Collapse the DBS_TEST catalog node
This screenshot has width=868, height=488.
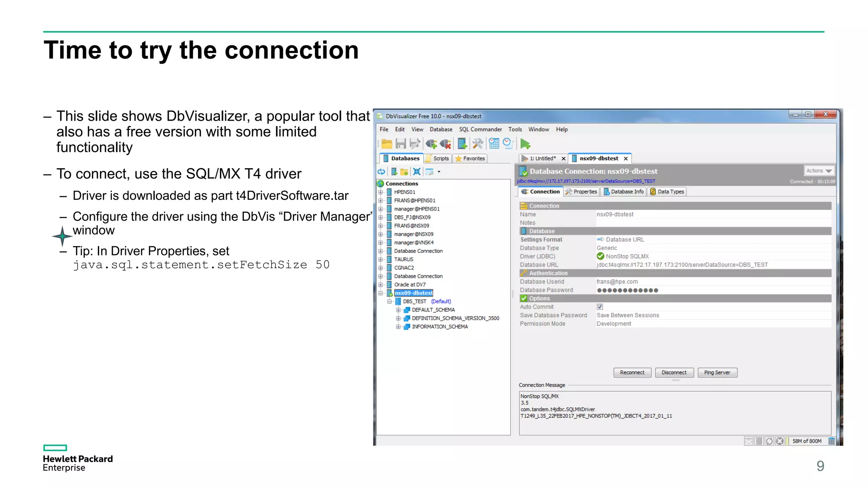coord(389,302)
